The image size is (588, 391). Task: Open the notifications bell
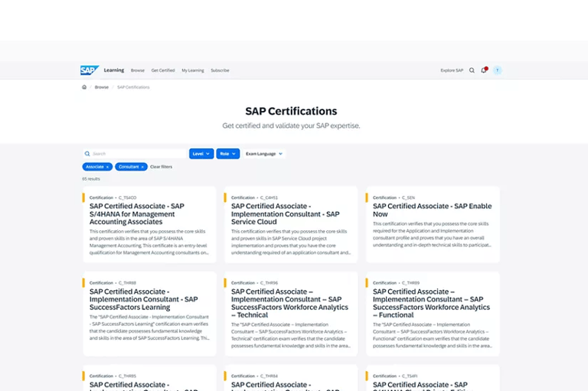coord(484,70)
